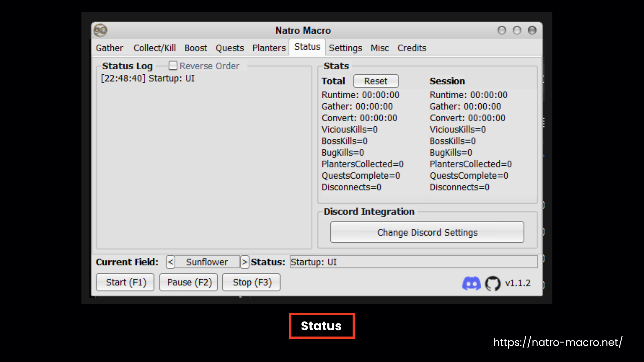Click the Status field showing Startup: UI
This screenshot has width=644, height=362.
click(414, 262)
